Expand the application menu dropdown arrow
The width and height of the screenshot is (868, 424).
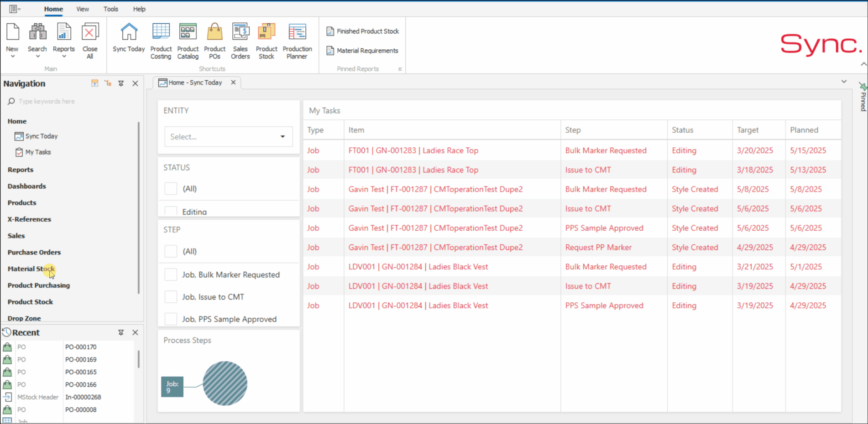coord(19,9)
